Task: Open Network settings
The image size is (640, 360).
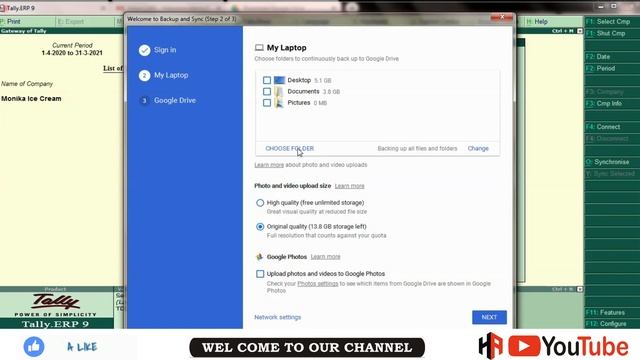Action: 278,317
